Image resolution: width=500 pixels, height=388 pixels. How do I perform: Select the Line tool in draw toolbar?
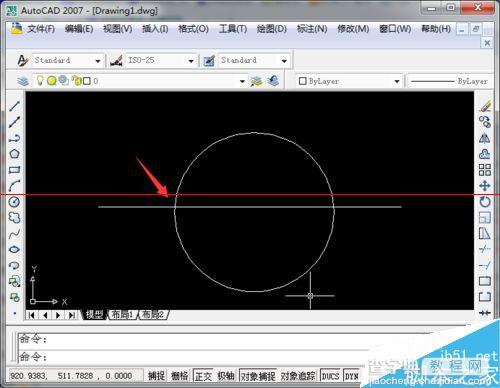tap(14, 106)
